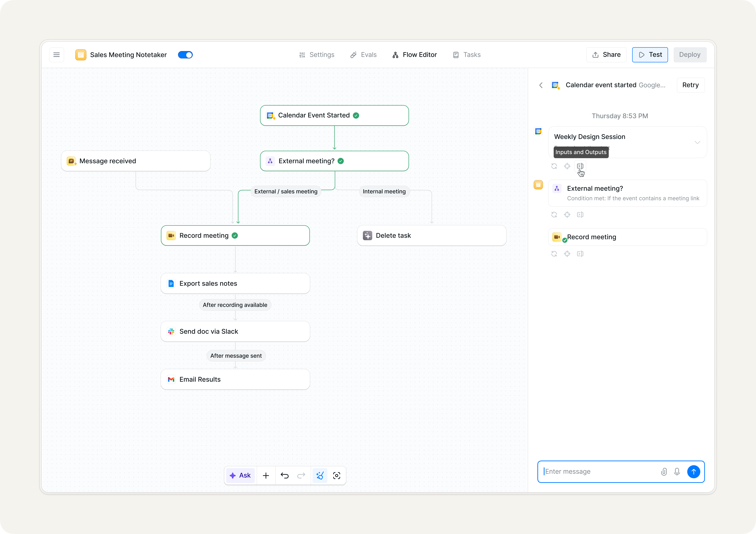Click the Deploy button
Screen dimensions: 756x534
(x=690, y=55)
